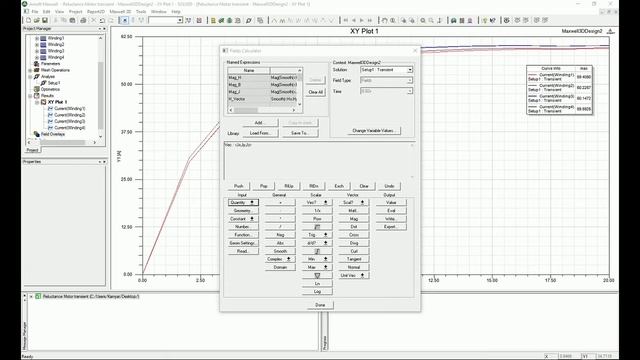Image resolution: width=640 pixels, height=360 pixels.
Task: Click the Smooth general button
Action: [280, 251]
